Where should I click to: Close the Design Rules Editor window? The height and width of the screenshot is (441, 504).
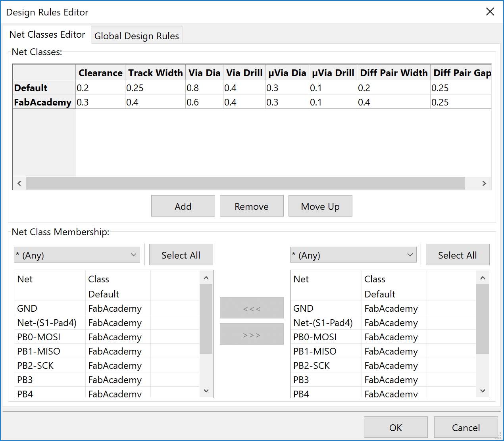point(490,12)
